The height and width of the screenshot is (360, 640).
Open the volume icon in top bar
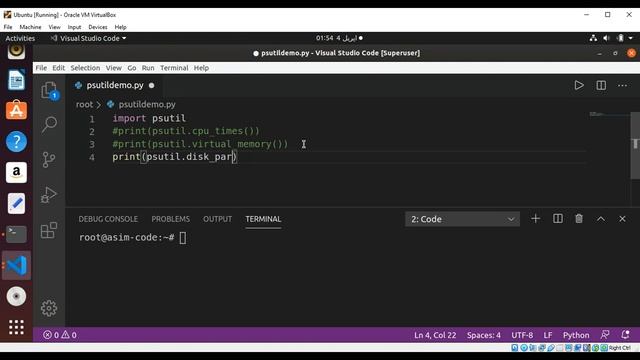[607, 38]
